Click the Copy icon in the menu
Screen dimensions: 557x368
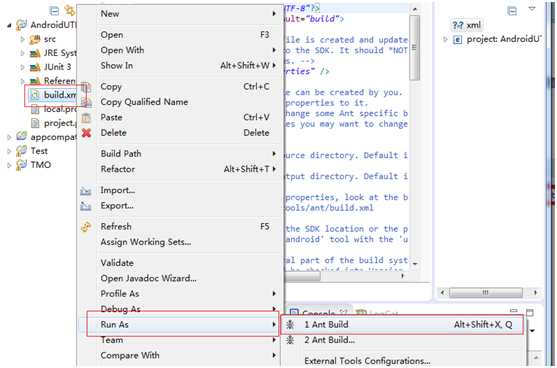(x=86, y=87)
